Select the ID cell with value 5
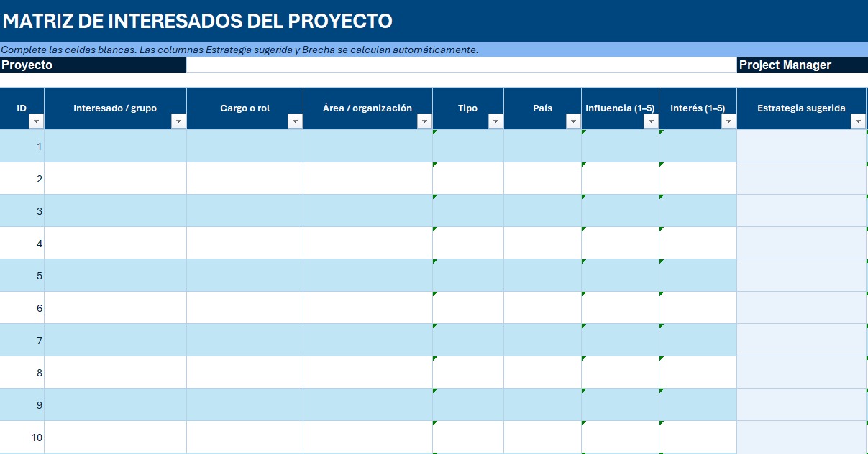The width and height of the screenshot is (868, 454). pos(22,275)
